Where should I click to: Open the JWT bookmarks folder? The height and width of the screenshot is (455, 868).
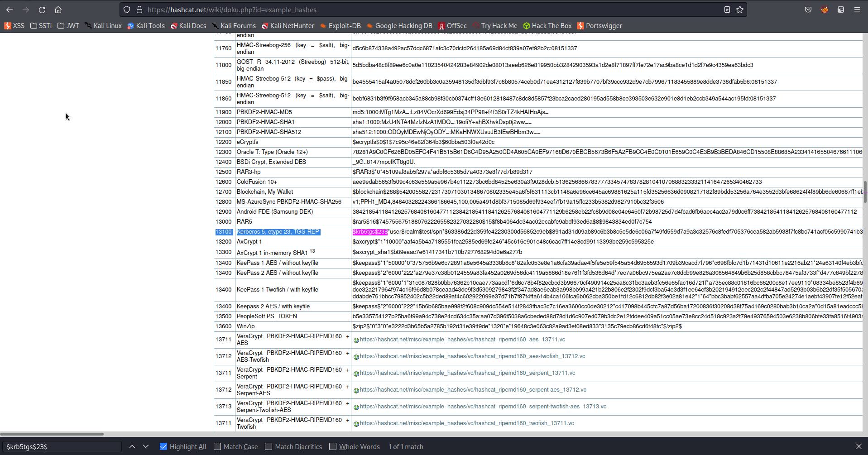[x=68, y=26]
